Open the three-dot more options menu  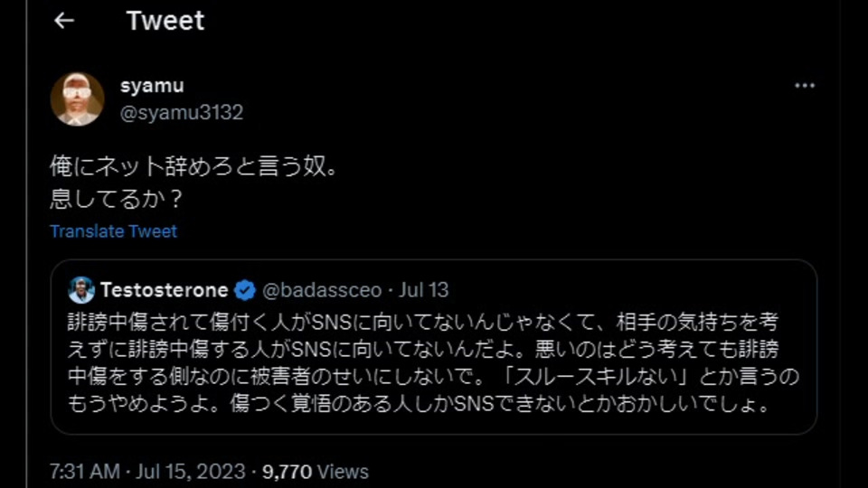[x=804, y=86]
